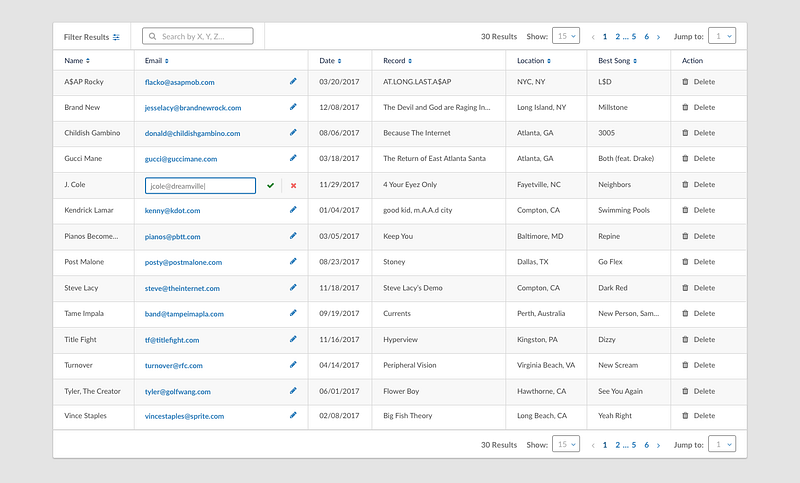Screen dimensions: 800x483
Task: Open flacko@asapmob.com email link
Action: (x=180, y=82)
